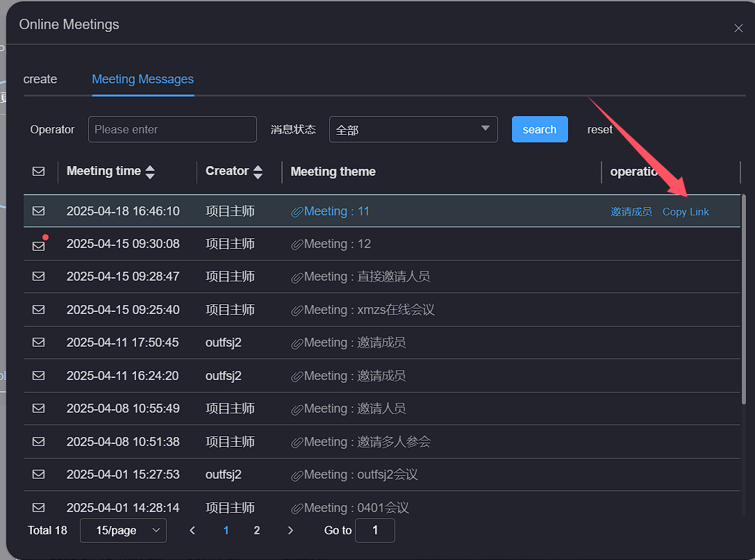
Task: Click envelope icon for 2025-04-11 16:24:20 row
Action: 38,376
